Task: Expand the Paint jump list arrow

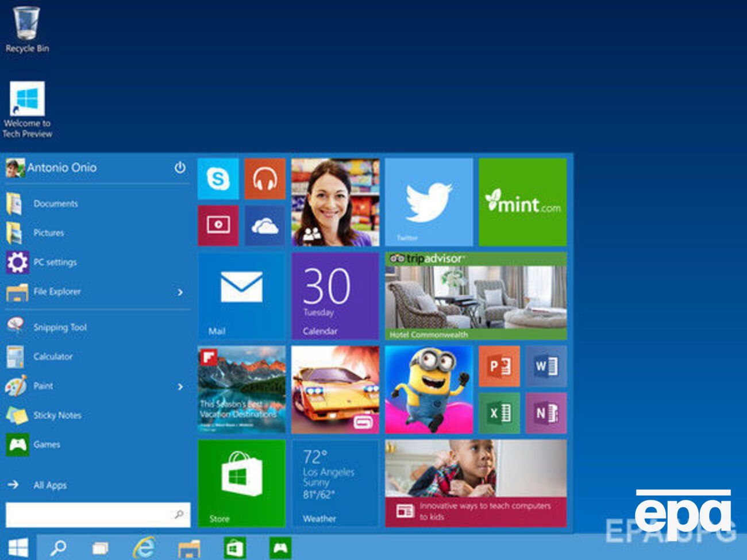Action: click(180, 387)
